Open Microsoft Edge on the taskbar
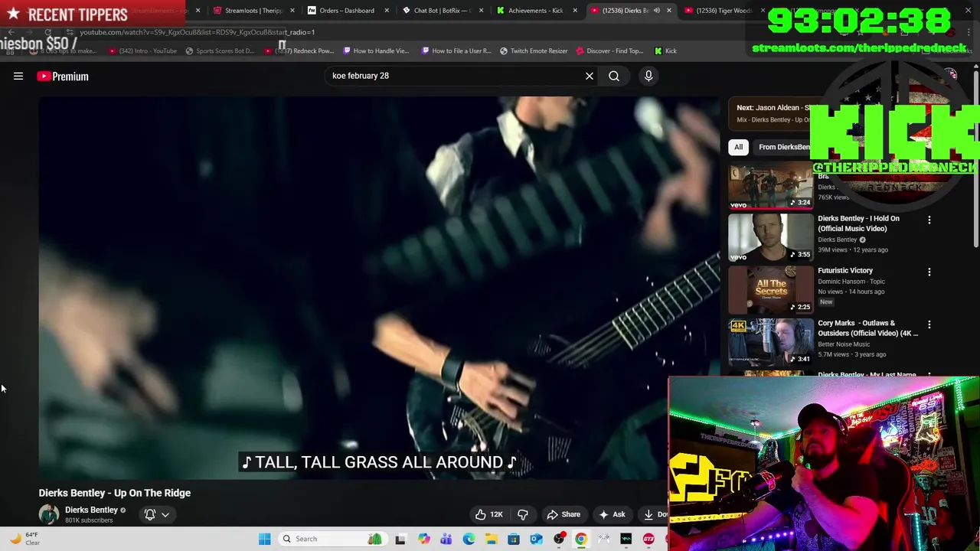The image size is (980, 551). point(469,539)
